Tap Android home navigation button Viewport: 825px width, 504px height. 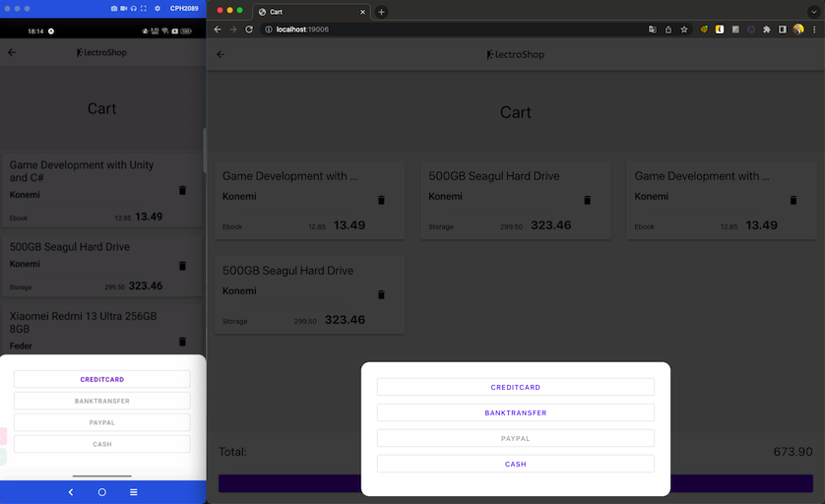pos(102,492)
